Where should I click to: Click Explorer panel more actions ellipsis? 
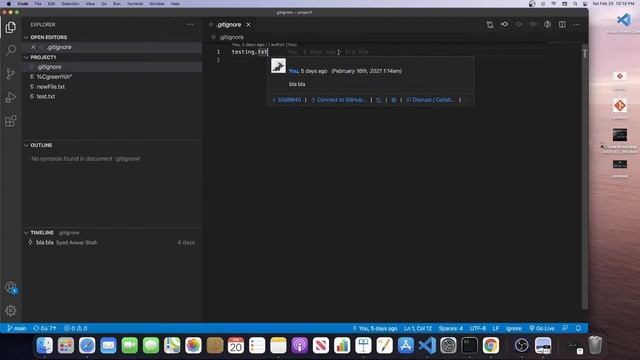point(190,24)
